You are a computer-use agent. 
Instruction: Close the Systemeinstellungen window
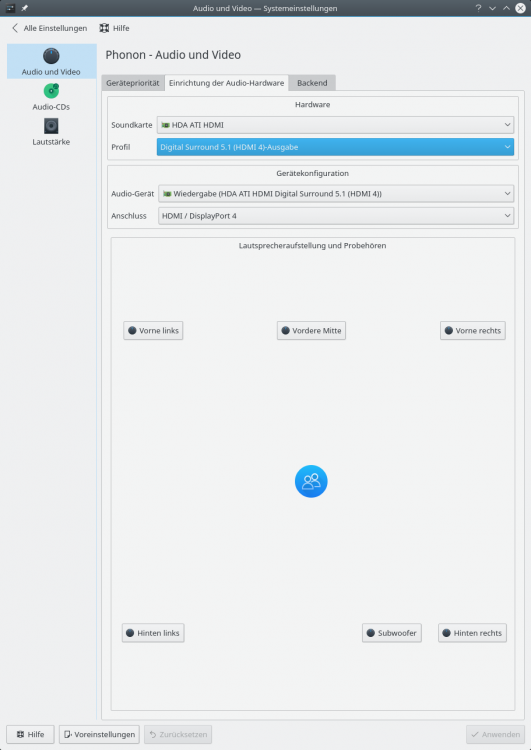[520, 8]
